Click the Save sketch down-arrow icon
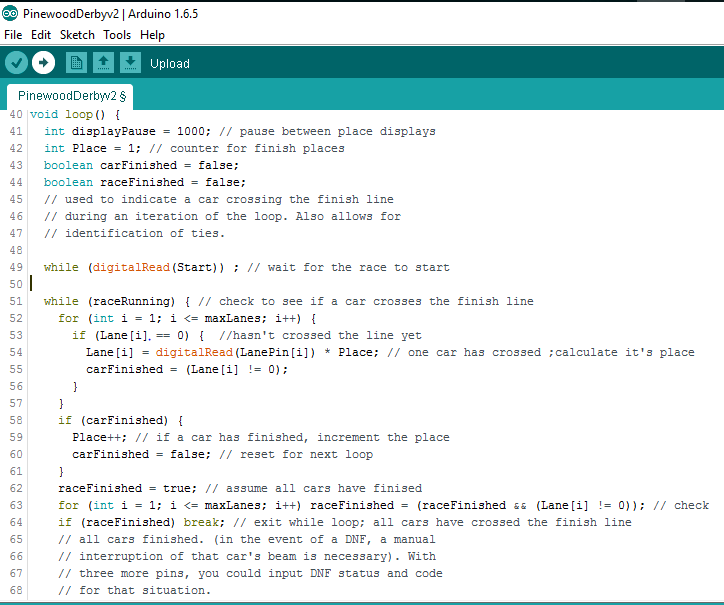724x605 pixels. point(131,63)
